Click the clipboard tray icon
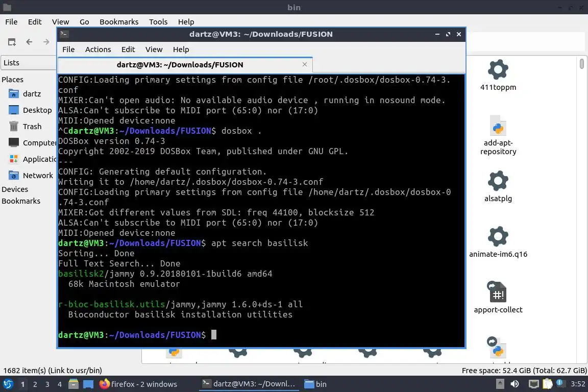The height and width of the screenshot is (392, 588). [x=548, y=384]
